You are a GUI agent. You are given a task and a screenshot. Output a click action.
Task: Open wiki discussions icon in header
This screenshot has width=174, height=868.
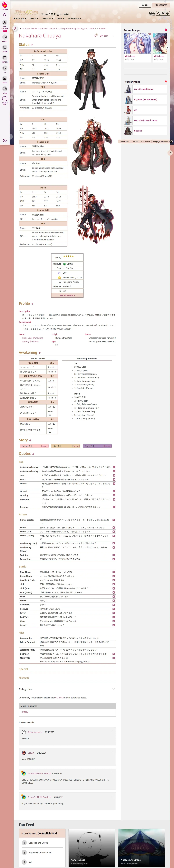click(x=163, y=14)
